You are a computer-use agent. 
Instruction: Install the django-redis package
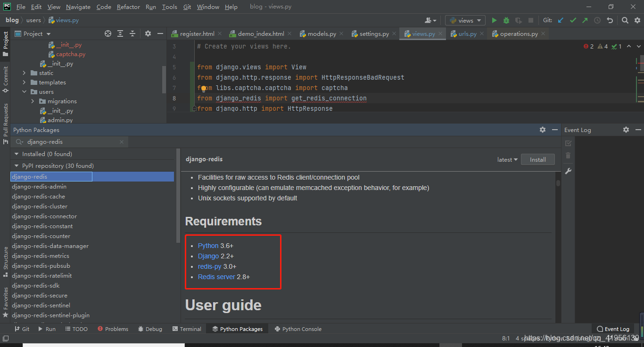tap(537, 160)
